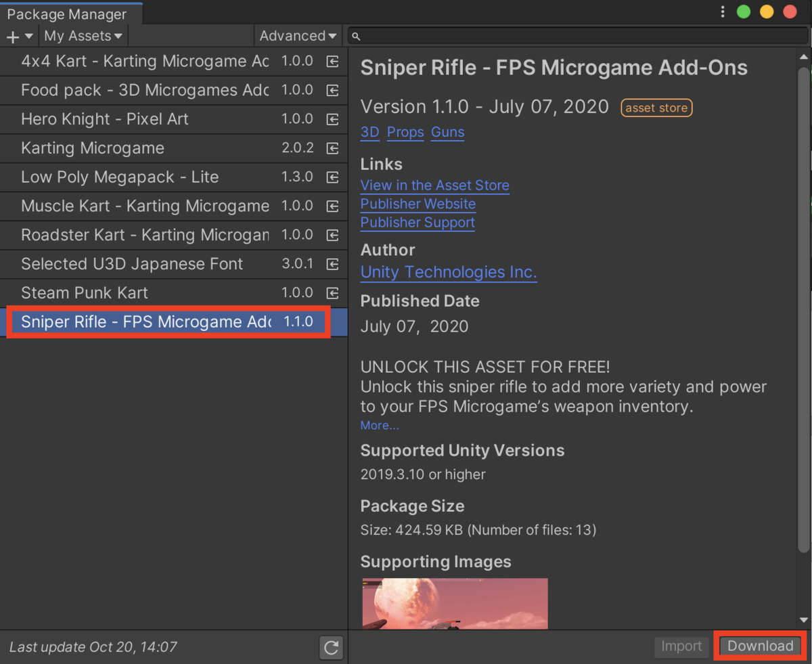Open the Advanced dropdown menu
Viewport: 812px width, 664px height.
pyautogui.click(x=298, y=36)
